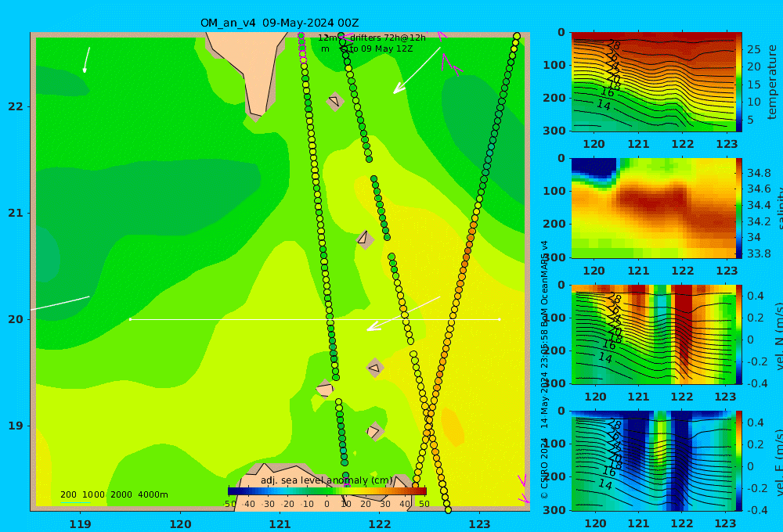Click 34.8 tick on salinity colorbar
The image size is (783, 532).
pyautogui.click(x=759, y=173)
